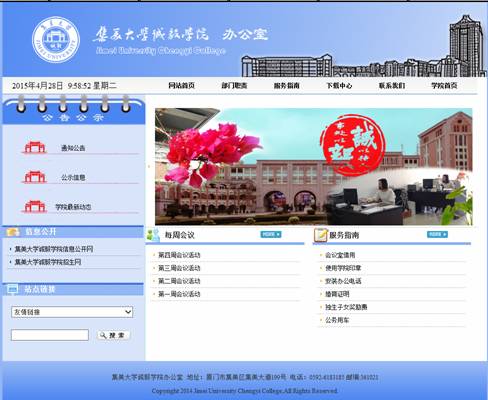Open 服务指南 in top navigation bar
The width and height of the screenshot is (488, 400).
pos(287,86)
